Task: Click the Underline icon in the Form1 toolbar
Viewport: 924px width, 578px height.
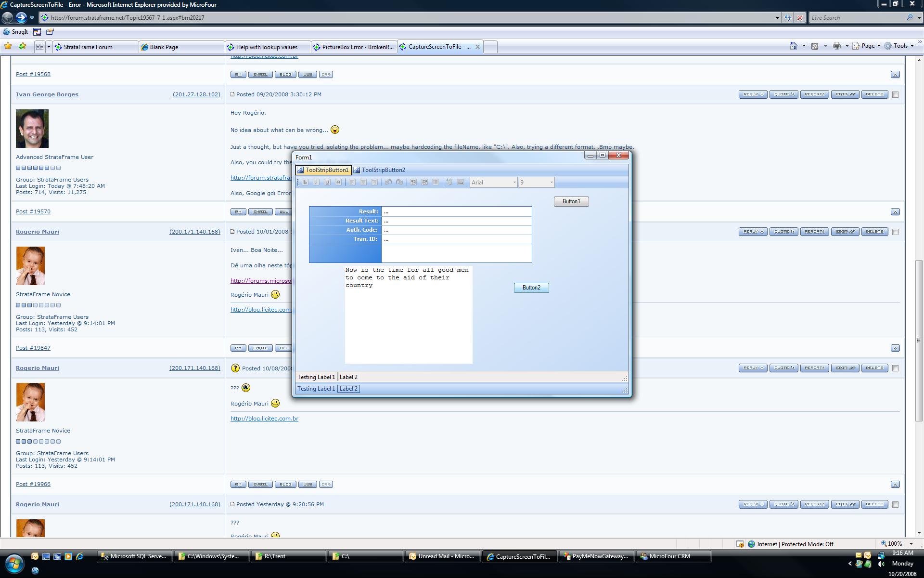Action: point(327,182)
